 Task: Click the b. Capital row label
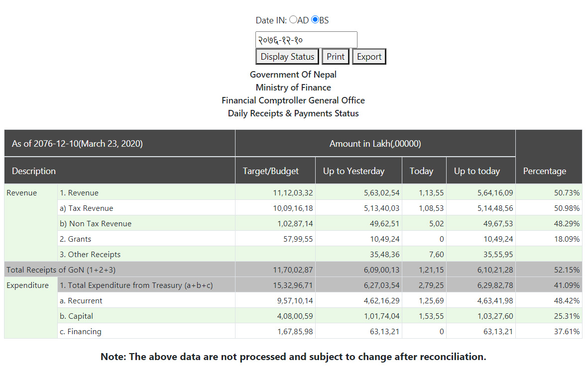pyautogui.click(x=77, y=316)
